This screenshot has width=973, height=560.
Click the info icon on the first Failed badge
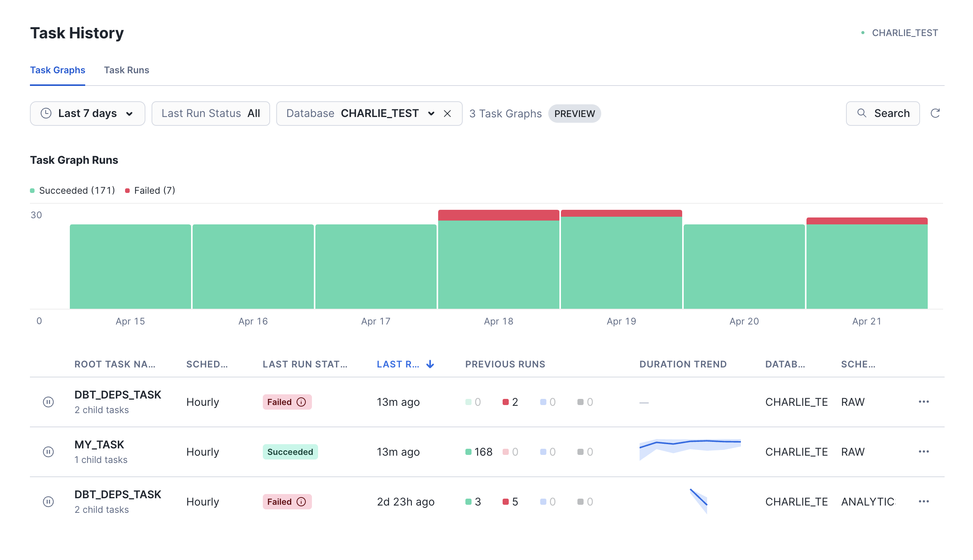(301, 402)
